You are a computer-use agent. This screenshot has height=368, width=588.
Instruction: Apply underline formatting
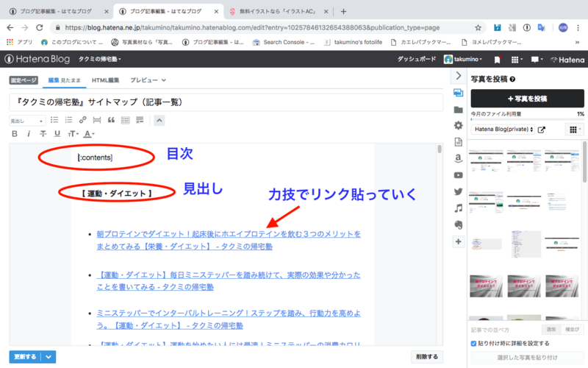(x=57, y=134)
